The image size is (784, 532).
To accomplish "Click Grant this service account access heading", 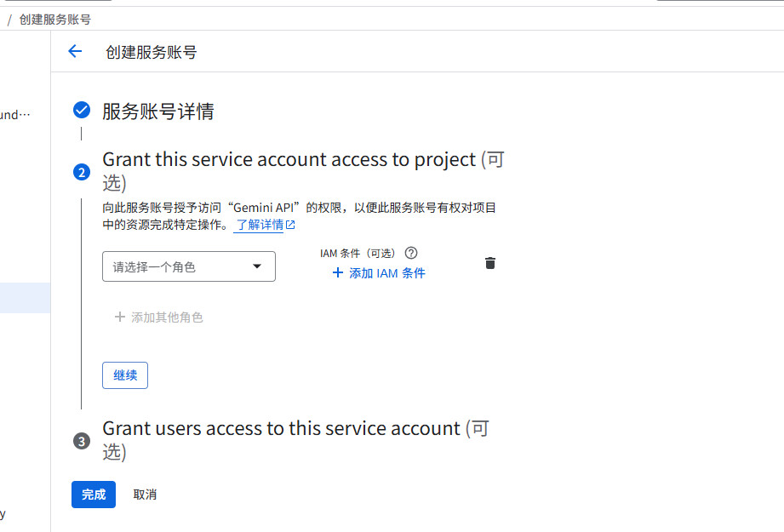I will coord(289,160).
